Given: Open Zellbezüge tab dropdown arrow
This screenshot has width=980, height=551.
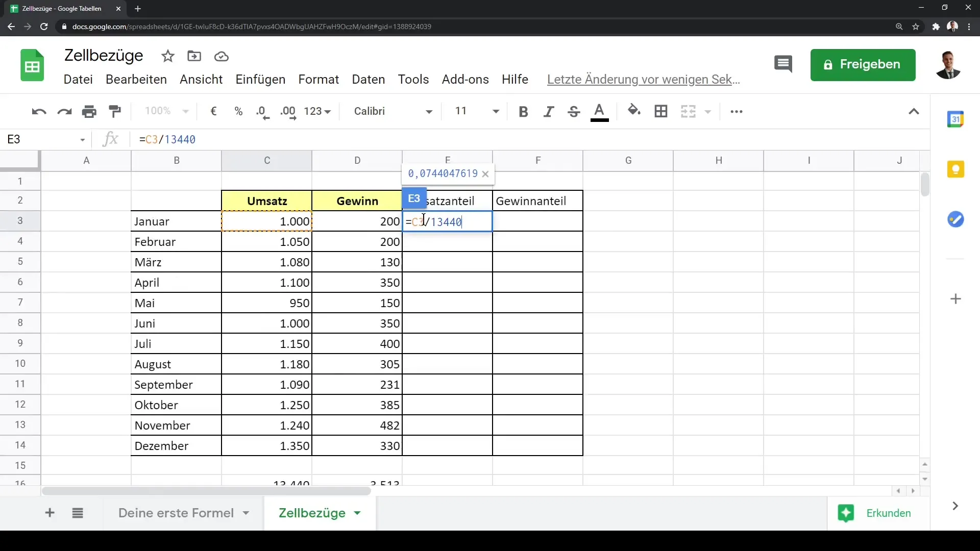Looking at the screenshot, I should click(x=357, y=513).
